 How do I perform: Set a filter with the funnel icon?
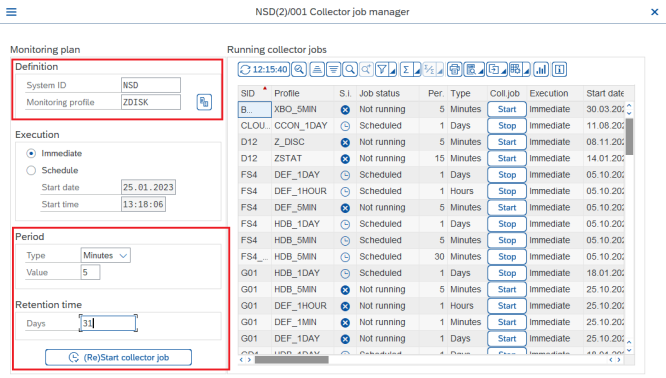pyautogui.click(x=382, y=69)
